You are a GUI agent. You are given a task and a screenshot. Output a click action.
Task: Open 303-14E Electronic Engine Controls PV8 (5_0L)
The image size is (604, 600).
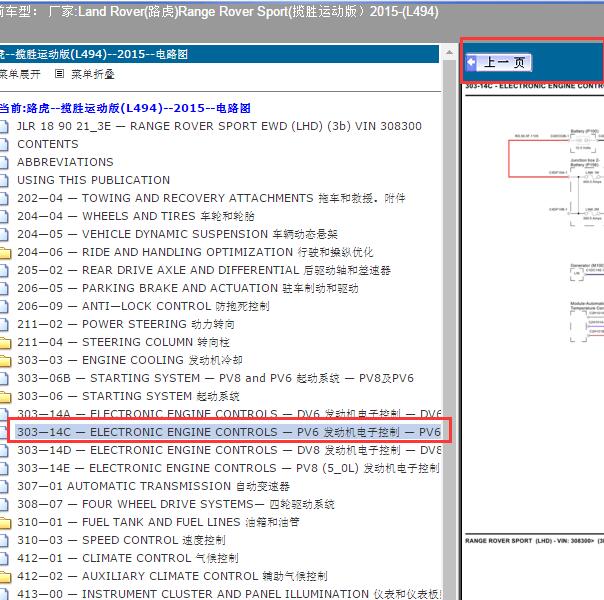(x=228, y=468)
